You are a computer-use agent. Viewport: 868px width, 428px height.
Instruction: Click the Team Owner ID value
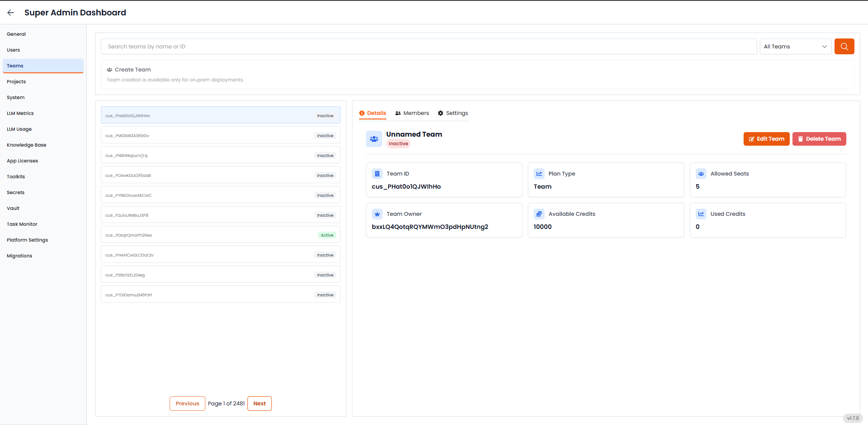pyautogui.click(x=430, y=227)
